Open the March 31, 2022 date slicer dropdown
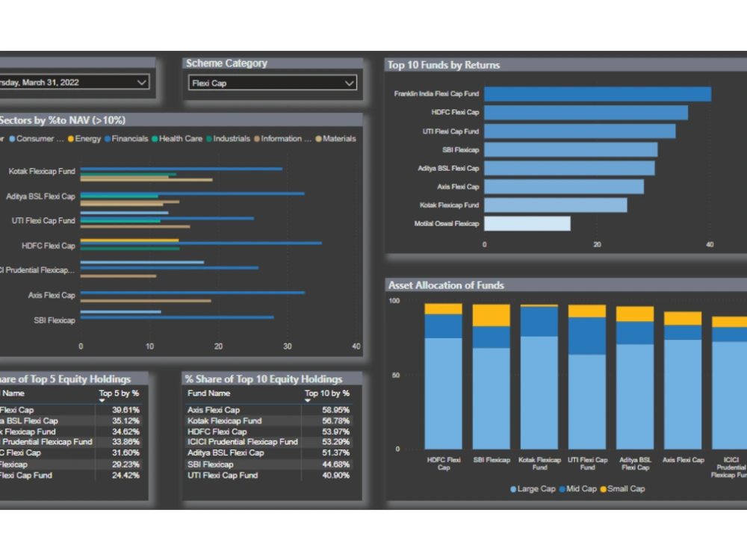The height and width of the screenshot is (560, 747). coord(142,83)
